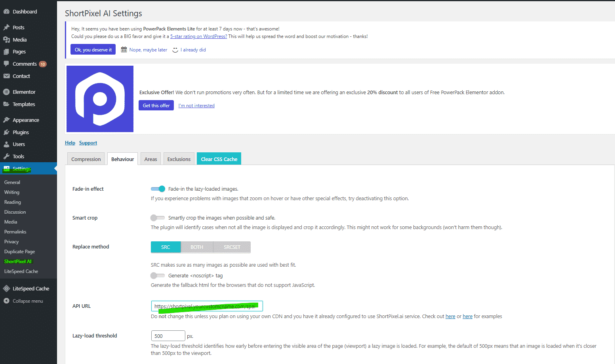This screenshot has height=364, width=615.
Task: Focus the API URL input field
Action: [207, 306]
